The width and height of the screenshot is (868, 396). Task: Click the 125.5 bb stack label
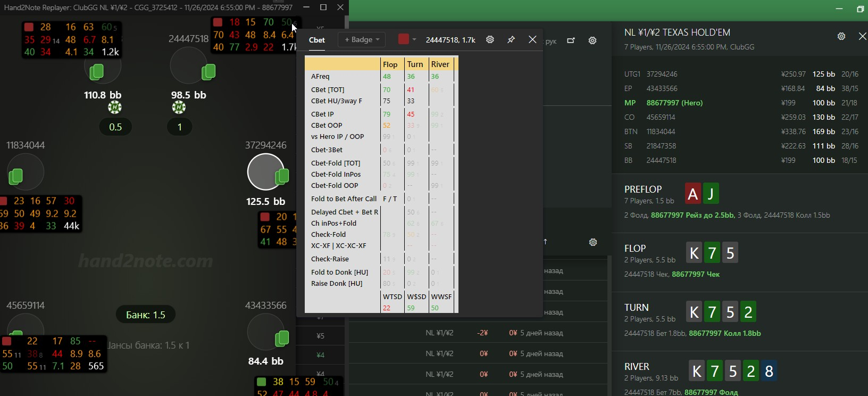[x=265, y=202]
